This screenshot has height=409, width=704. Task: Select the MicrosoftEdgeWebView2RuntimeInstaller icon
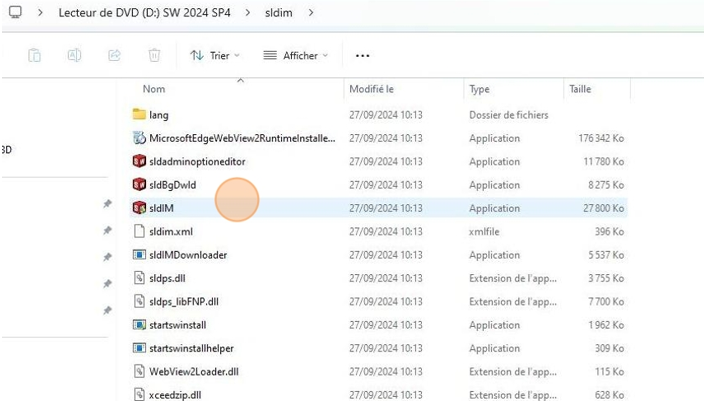pyautogui.click(x=139, y=138)
